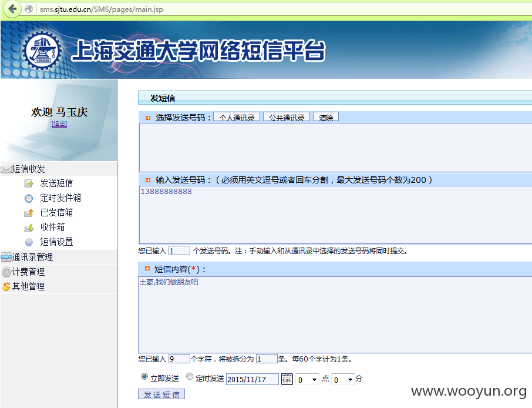Click the clock icon for 定时发件箱

[x=29, y=198]
